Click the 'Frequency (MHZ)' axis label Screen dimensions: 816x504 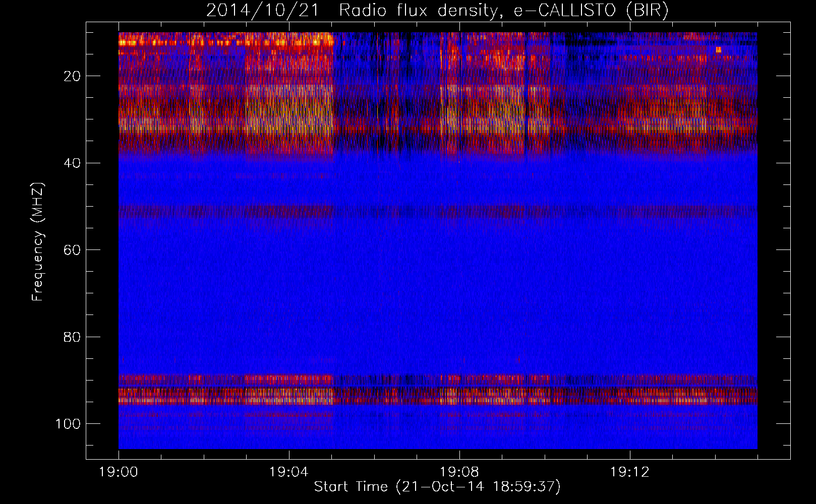[38, 242]
